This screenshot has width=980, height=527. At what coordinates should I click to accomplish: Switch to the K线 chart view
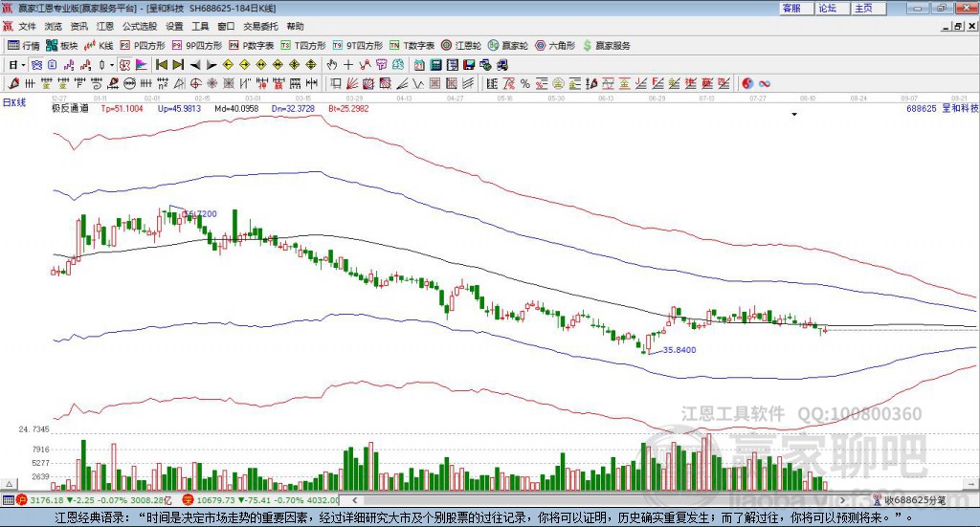[x=99, y=46]
